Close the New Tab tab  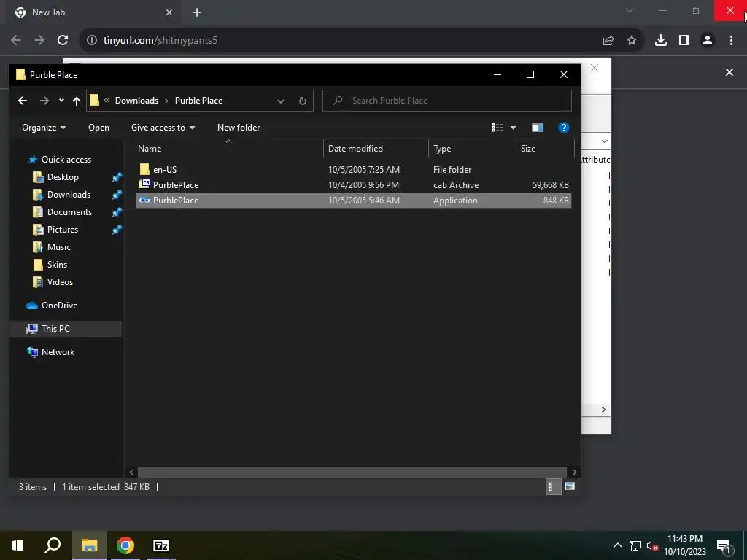[169, 12]
